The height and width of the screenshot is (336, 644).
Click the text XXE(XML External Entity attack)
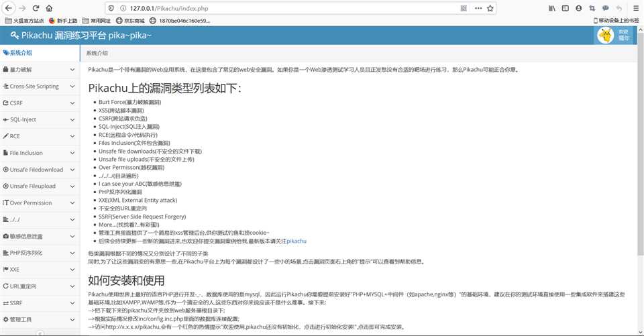click(138, 200)
